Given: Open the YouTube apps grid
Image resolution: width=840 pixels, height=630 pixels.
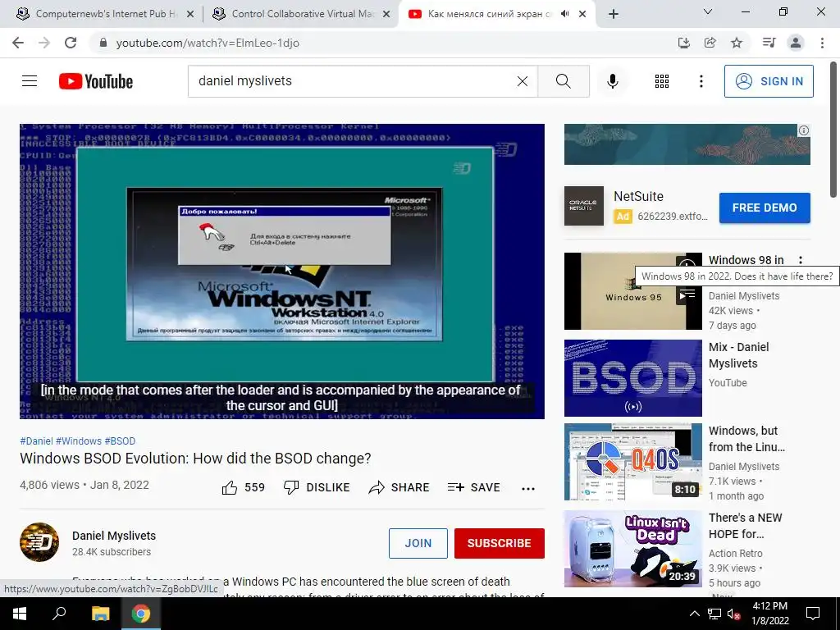Looking at the screenshot, I should tap(662, 81).
